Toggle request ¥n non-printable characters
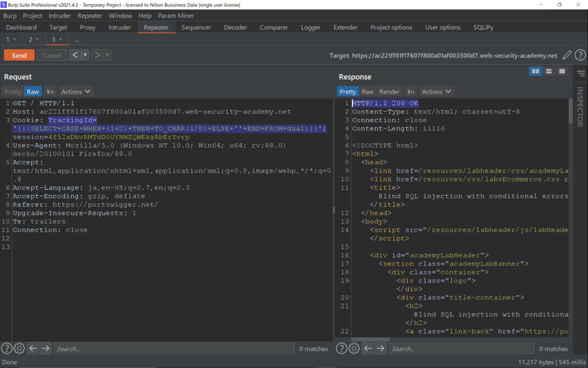The image size is (588, 368). pyautogui.click(x=50, y=92)
